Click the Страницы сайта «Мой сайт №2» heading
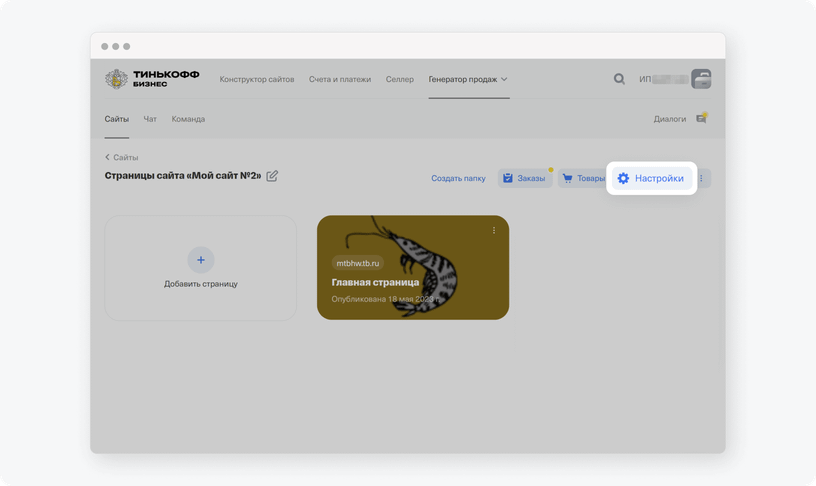The image size is (816, 486). pyautogui.click(x=183, y=176)
